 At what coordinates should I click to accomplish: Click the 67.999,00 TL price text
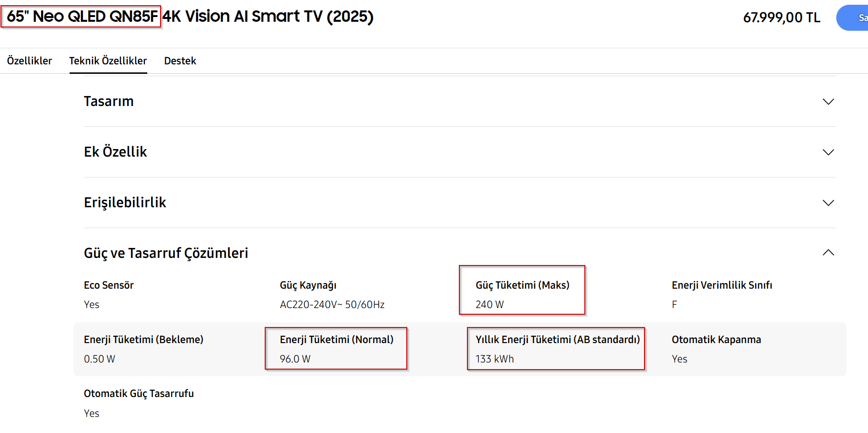781,18
